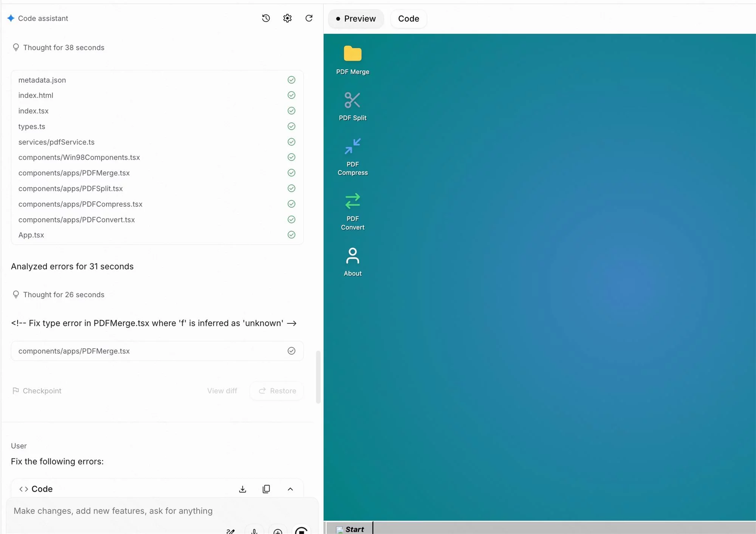Open View diff for the checkpoint
756x534 pixels.
222,391
